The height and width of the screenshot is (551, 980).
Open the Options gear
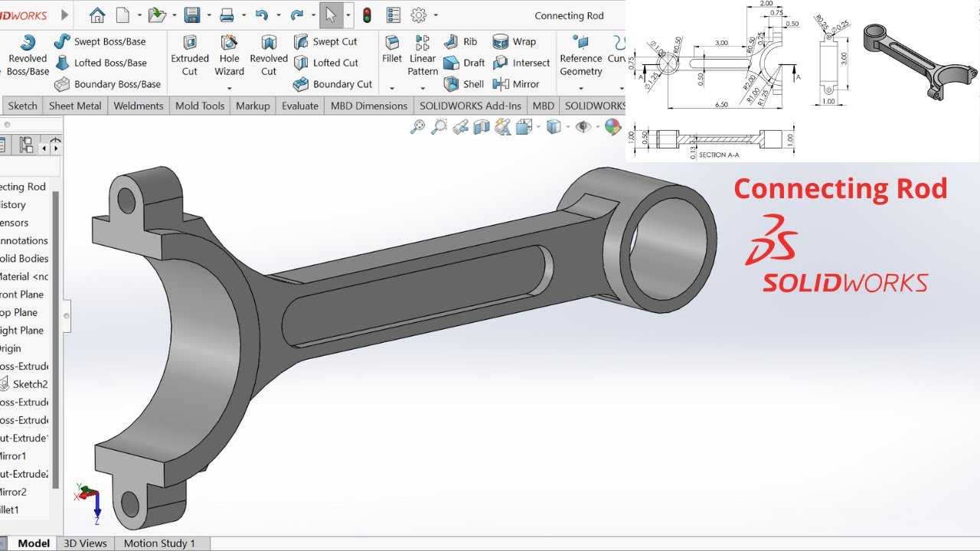[418, 15]
